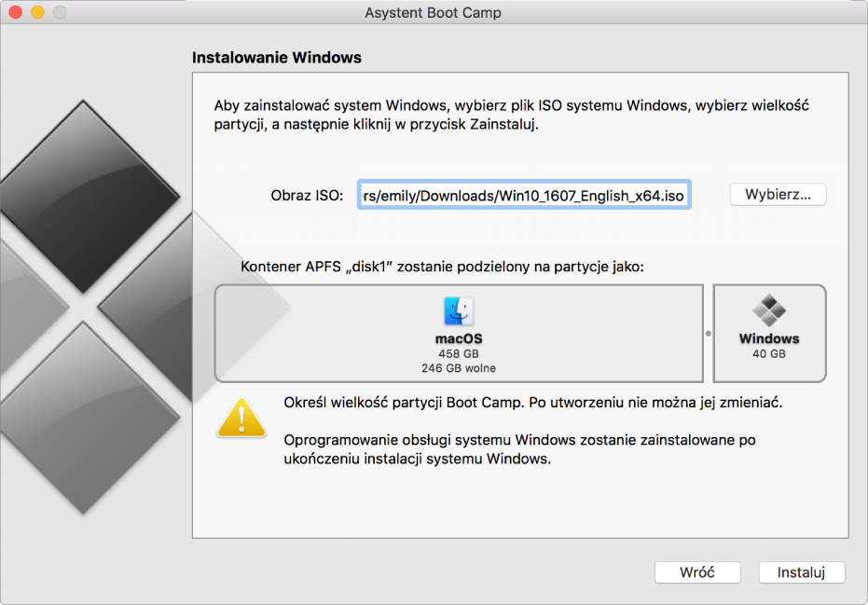This screenshot has width=868, height=605.
Task: Click the "Obraz ISO:" label
Action: coord(307,196)
